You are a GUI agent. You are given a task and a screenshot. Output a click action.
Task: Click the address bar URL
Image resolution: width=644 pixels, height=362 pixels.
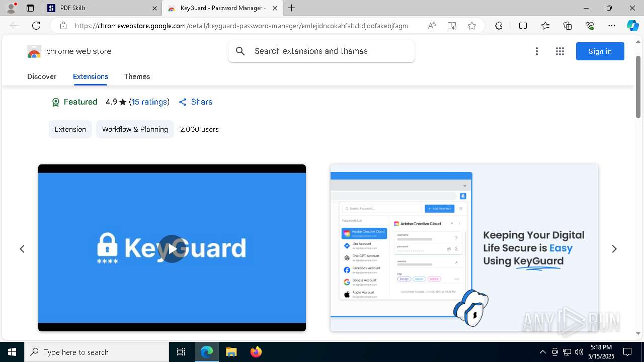tap(242, 26)
